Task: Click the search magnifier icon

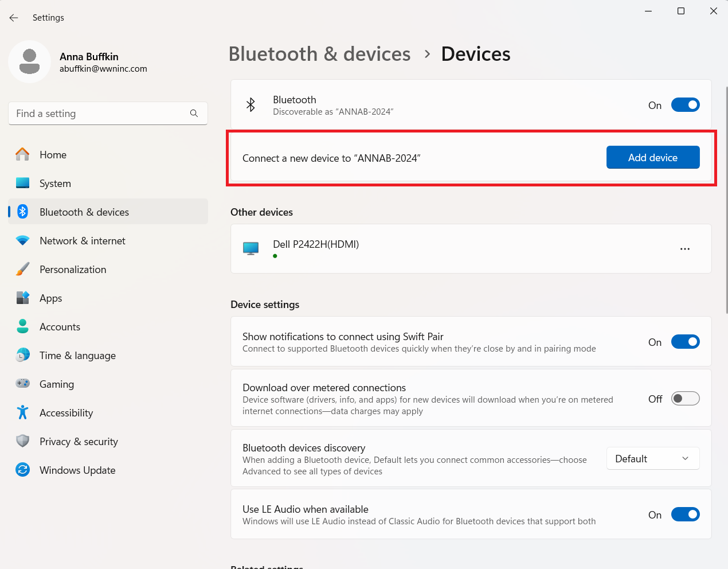Action: pyautogui.click(x=194, y=114)
